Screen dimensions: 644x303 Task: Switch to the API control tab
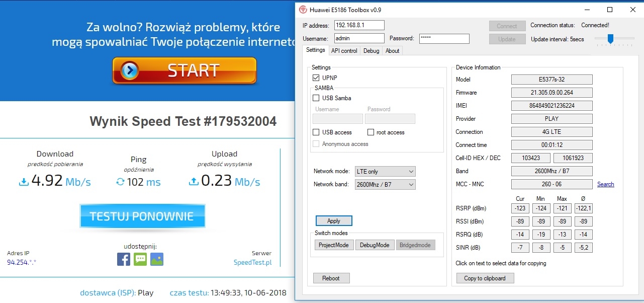coord(344,51)
